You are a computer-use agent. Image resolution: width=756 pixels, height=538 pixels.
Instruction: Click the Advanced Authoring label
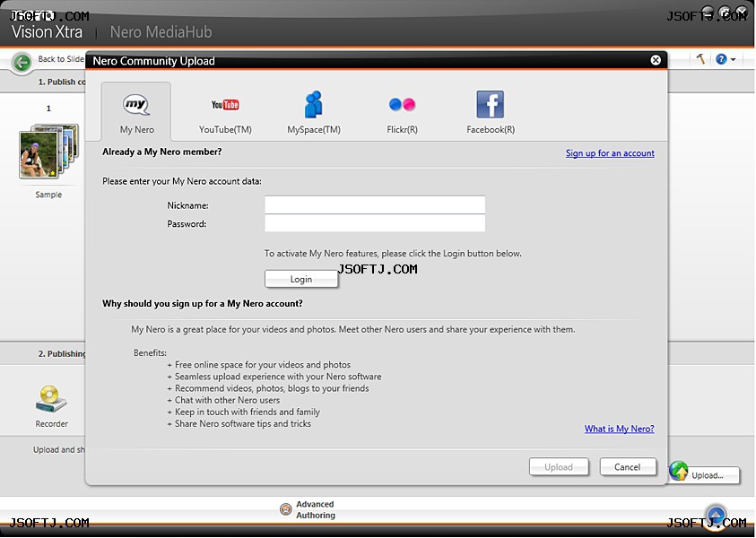(316, 509)
